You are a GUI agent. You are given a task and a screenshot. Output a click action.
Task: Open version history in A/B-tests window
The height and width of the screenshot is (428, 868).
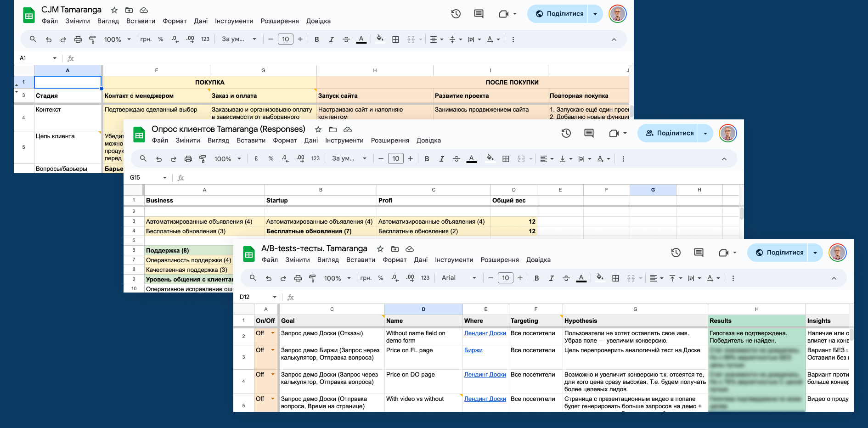coord(676,253)
